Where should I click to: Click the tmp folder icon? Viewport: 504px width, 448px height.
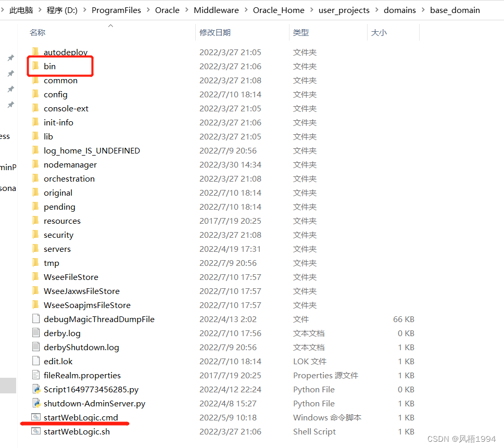pos(36,263)
